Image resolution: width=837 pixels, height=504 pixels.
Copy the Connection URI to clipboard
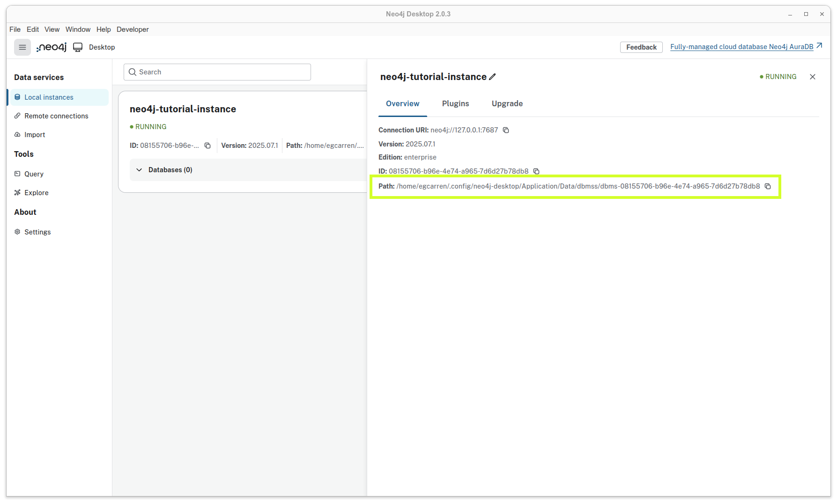[x=506, y=130]
